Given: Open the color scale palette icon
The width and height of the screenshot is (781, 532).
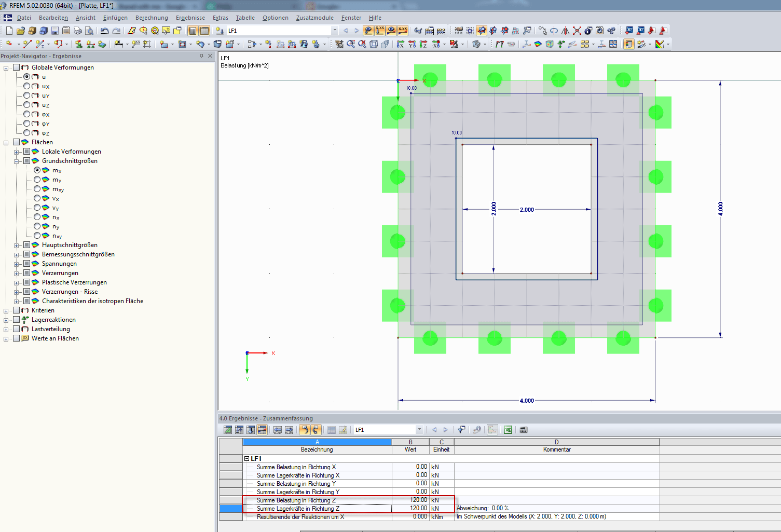Looking at the screenshot, I should point(660,44).
